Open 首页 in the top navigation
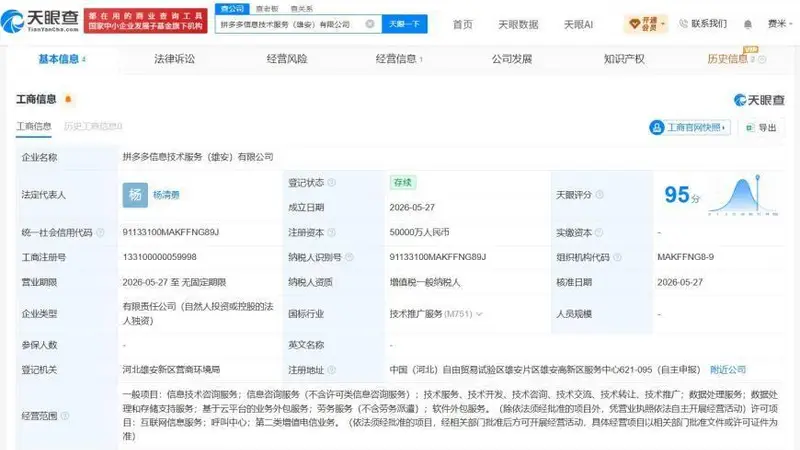Viewport: 800px width, 450px height. click(463, 24)
